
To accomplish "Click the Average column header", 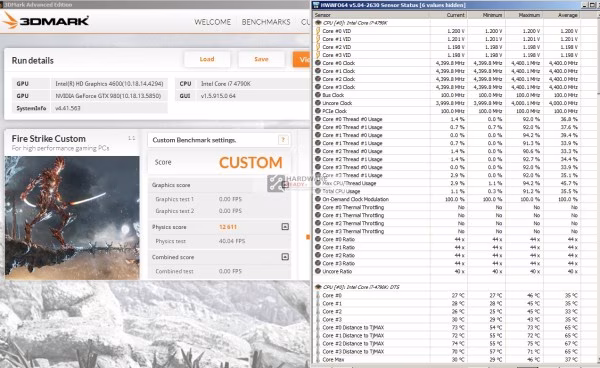I will click(x=561, y=15).
